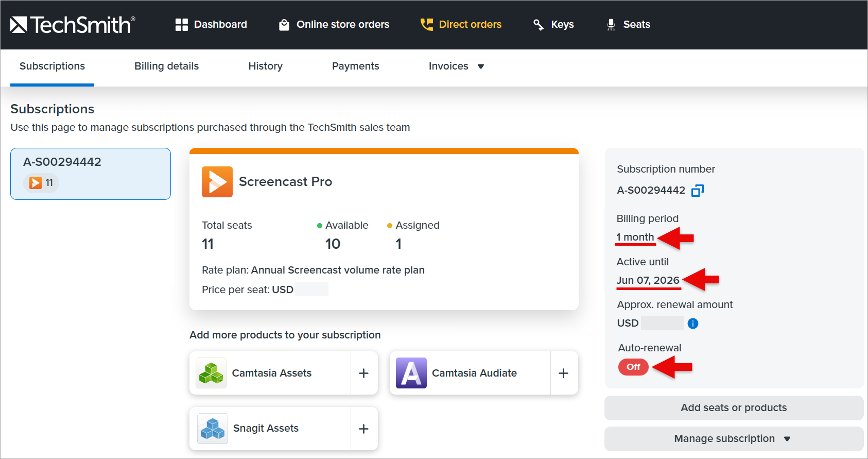The height and width of the screenshot is (459, 868).
Task: Open the Billing details tab
Action: coord(167,66)
